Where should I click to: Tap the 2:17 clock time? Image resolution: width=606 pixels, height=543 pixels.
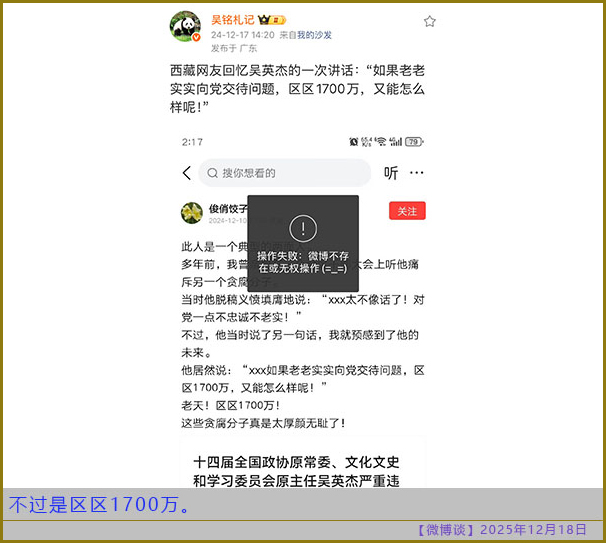192,142
